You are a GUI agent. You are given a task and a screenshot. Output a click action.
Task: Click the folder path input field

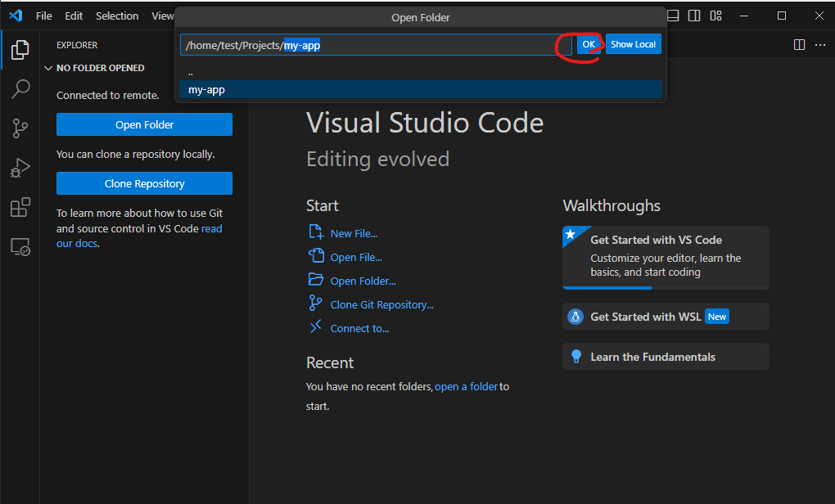point(376,45)
